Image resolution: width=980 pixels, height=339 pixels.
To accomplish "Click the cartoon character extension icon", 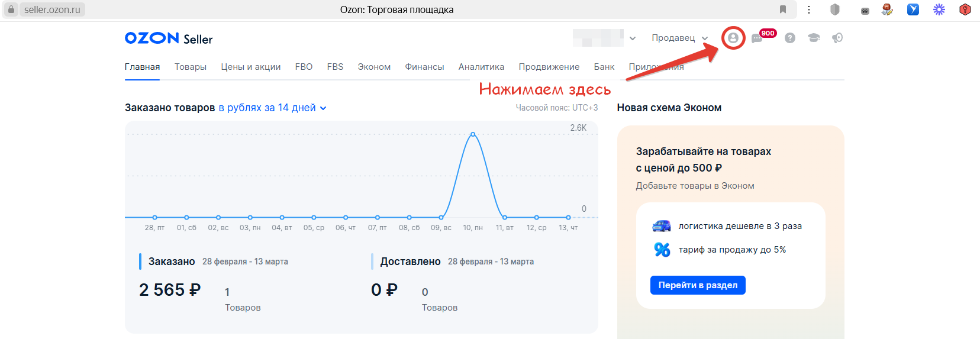I will 887,9.
